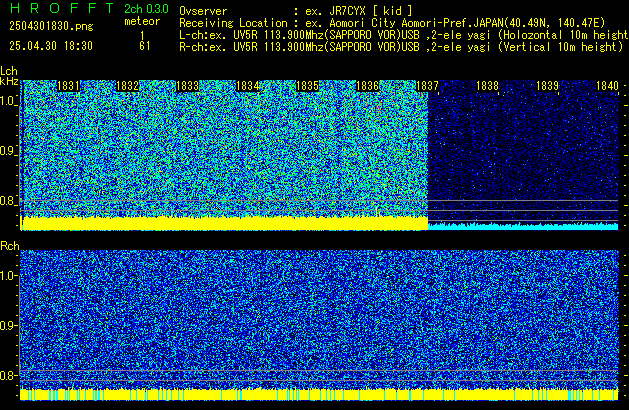The width and height of the screenshot is (629, 410).
Task: Click the 1834 time marker
Action: [x=248, y=86]
